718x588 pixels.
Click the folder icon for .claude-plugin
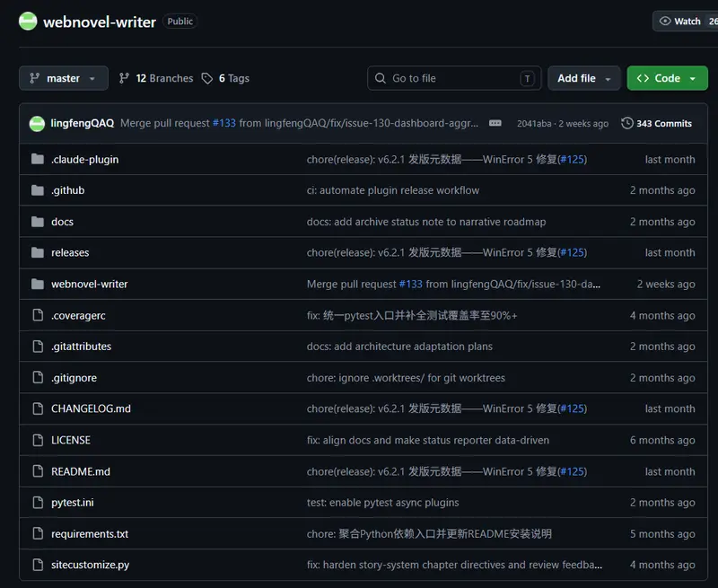[38, 159]
